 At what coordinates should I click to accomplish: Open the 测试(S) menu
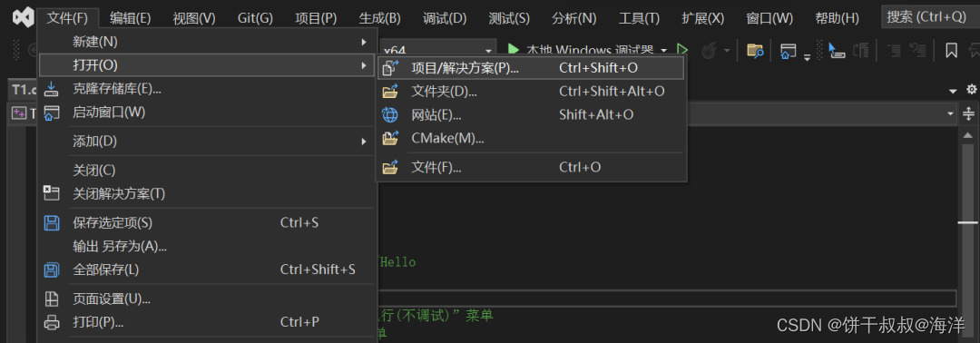pos(509,18)
